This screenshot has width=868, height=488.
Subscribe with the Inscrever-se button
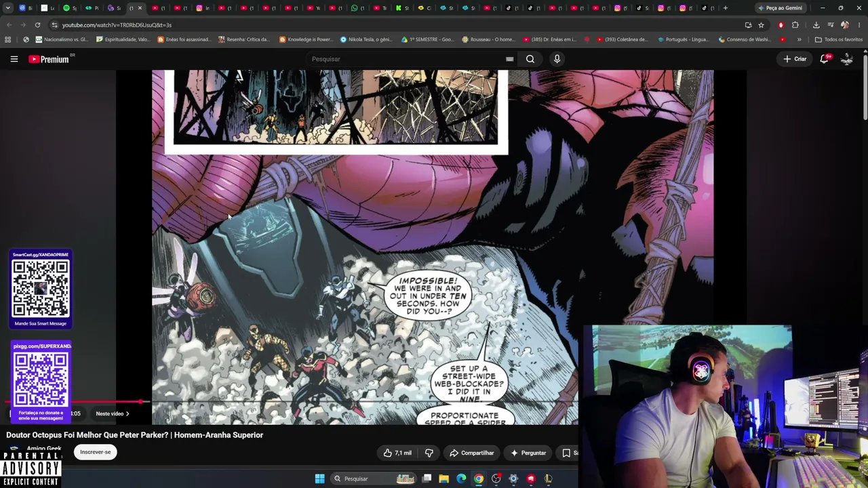click(95, 452)
